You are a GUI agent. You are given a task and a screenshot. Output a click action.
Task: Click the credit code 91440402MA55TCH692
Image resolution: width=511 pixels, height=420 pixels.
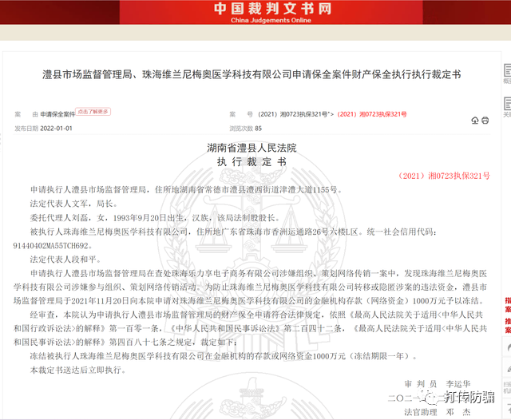[52, 246]
